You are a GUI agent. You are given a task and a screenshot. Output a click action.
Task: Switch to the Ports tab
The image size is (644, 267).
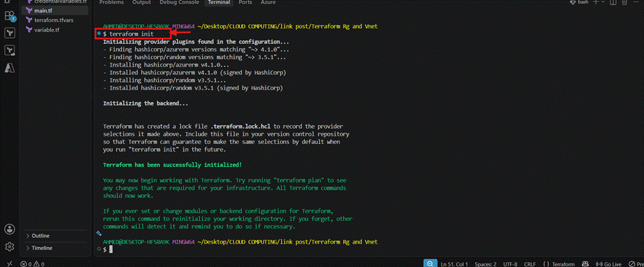coord(245,3)
